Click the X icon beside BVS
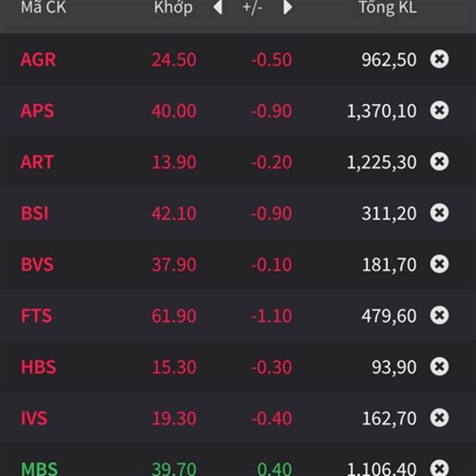This screenshot has width=476, height=476. pyautogui.click(x=440, y=264)
